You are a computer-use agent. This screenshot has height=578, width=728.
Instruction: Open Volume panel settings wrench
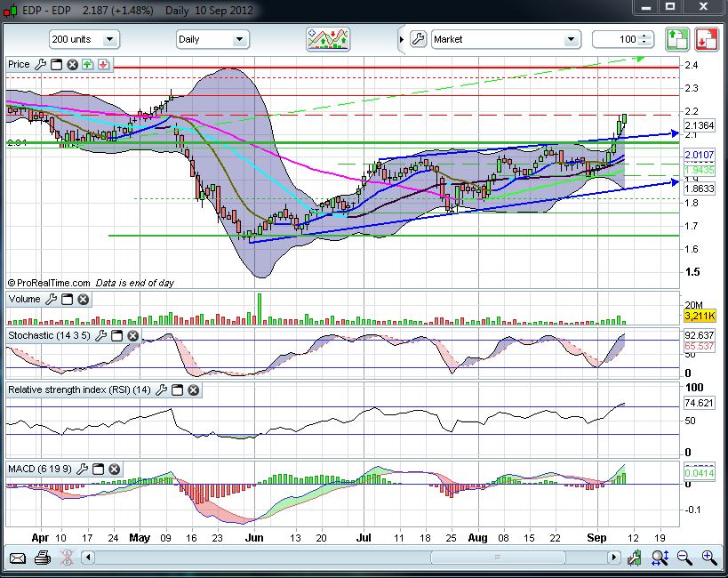click(x=51, y=299)
